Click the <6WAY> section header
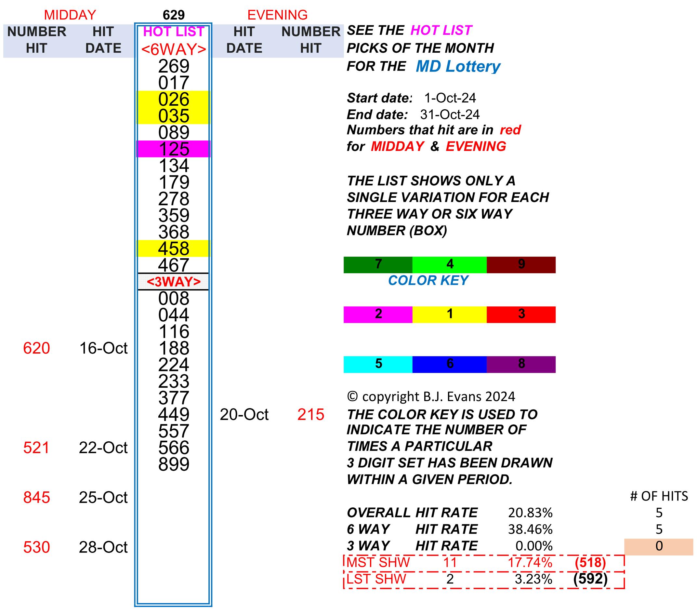The height and width of the screenshot is (616, 697). [x=174, y=49]
